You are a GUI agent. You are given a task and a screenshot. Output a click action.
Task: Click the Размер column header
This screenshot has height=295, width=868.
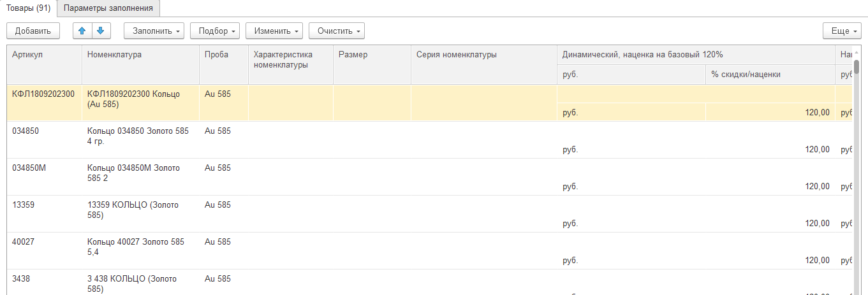372,64
